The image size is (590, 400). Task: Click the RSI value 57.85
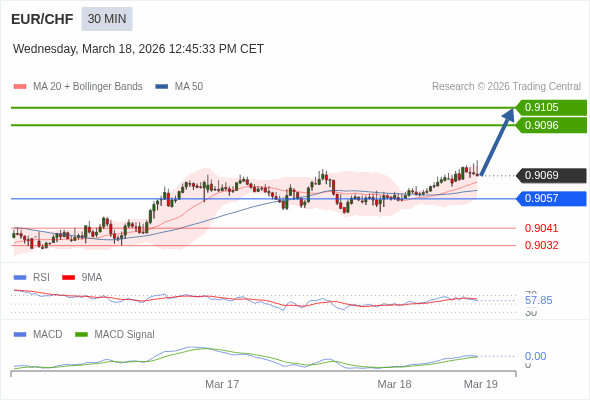tap(538, 300)
